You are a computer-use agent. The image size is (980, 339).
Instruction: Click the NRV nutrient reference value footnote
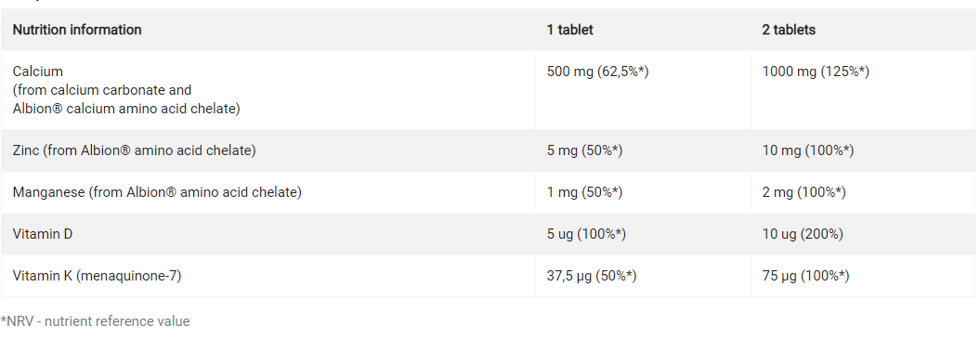point(95,321)
